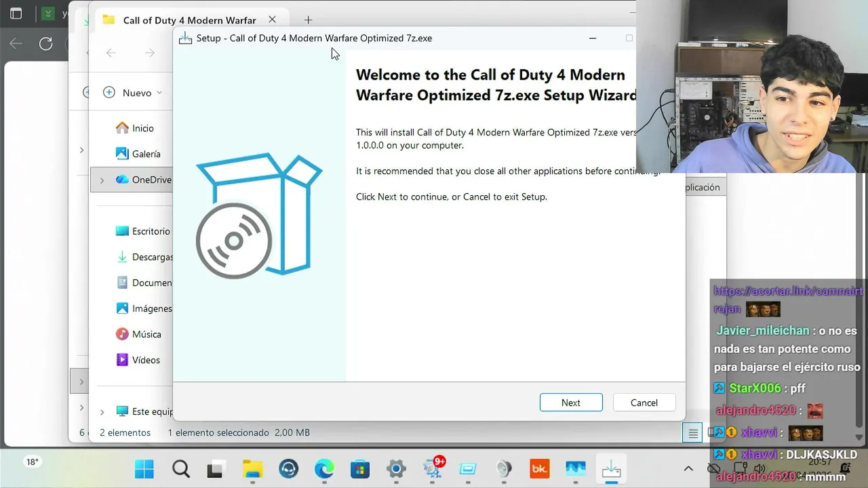Open the Windows Start menu
The image size is (868, 488).
coord(144,469)
